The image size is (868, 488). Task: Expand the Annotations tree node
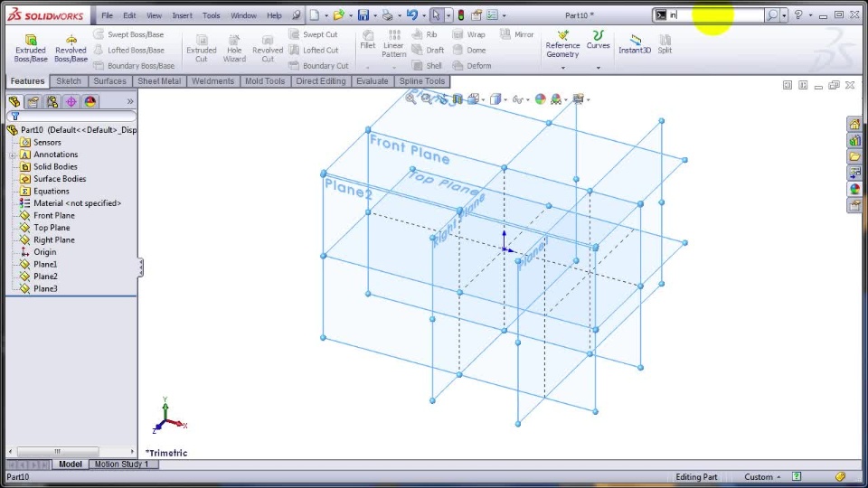click(12, 155)
